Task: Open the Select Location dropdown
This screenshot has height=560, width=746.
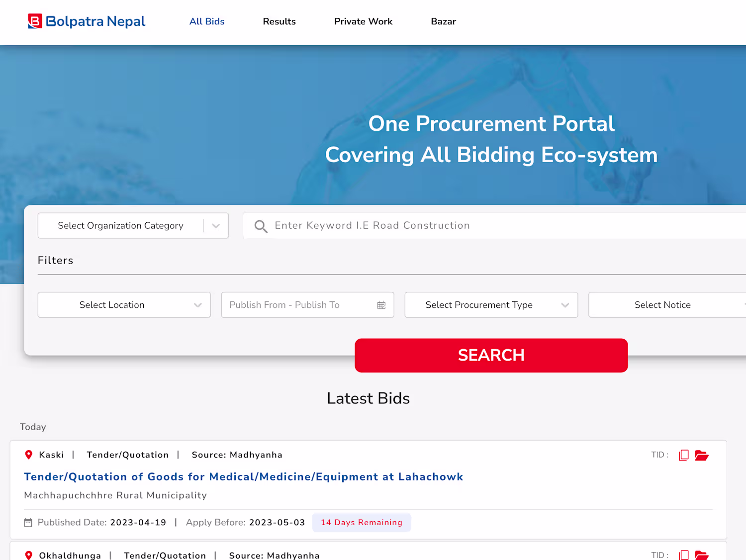Action: pyautogui.click(x=124, y=305)
